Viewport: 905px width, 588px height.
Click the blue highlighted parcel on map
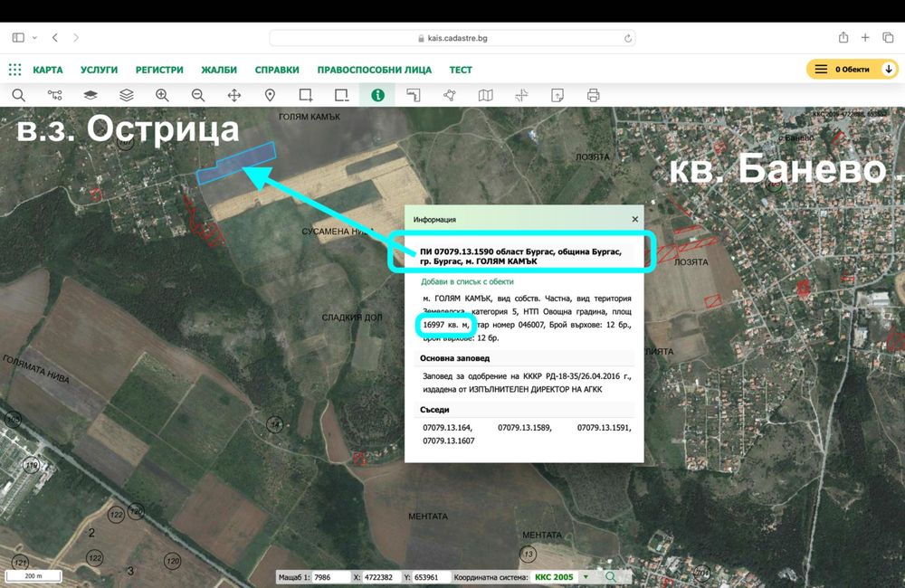pos(235,164)
